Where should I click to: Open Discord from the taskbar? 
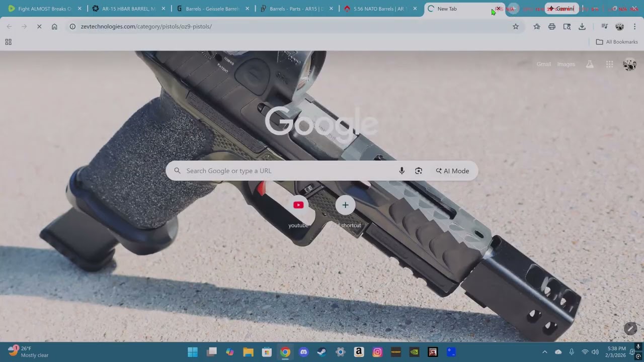[x=303, y=352]
